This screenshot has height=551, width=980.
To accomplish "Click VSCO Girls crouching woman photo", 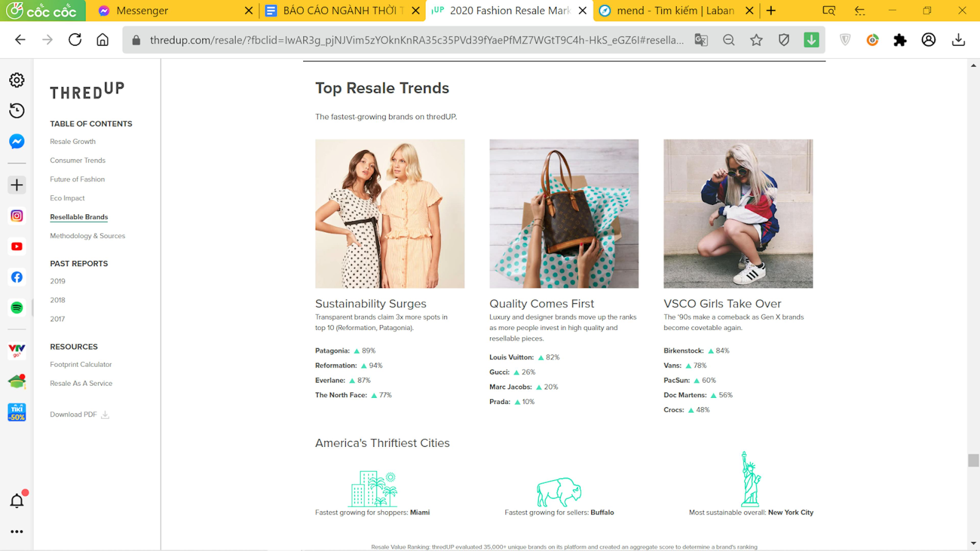I will [738, 214].
